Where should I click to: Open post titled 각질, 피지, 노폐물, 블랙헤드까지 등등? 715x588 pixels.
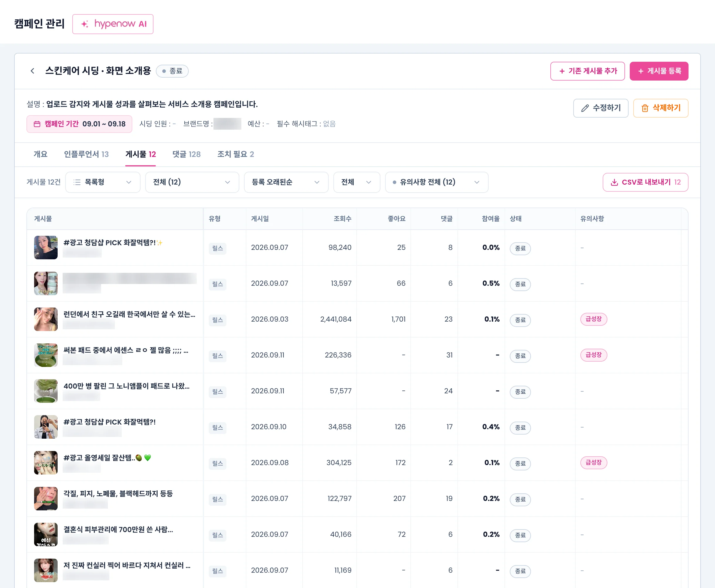click(x=118, y=494)
